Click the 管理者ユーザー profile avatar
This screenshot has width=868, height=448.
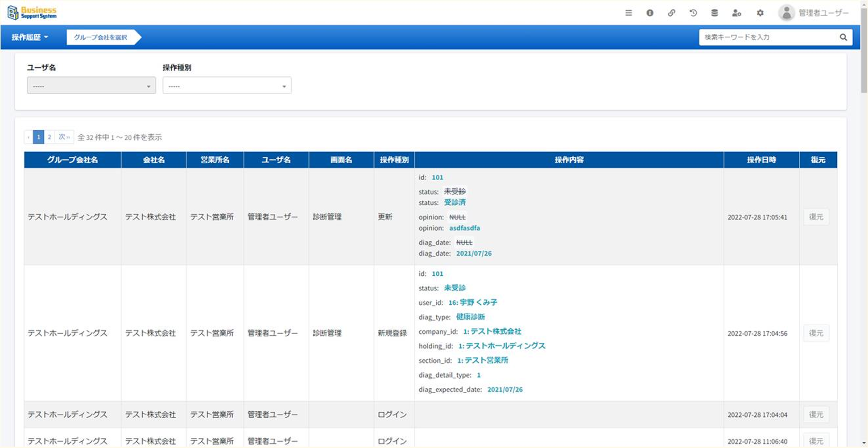pos(786,13)
